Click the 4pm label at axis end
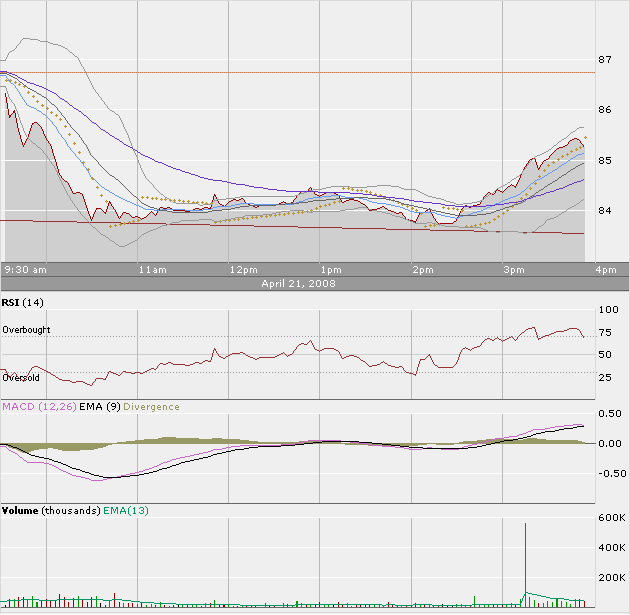Viewport: 630px width, 615px height. pos(606,270)
